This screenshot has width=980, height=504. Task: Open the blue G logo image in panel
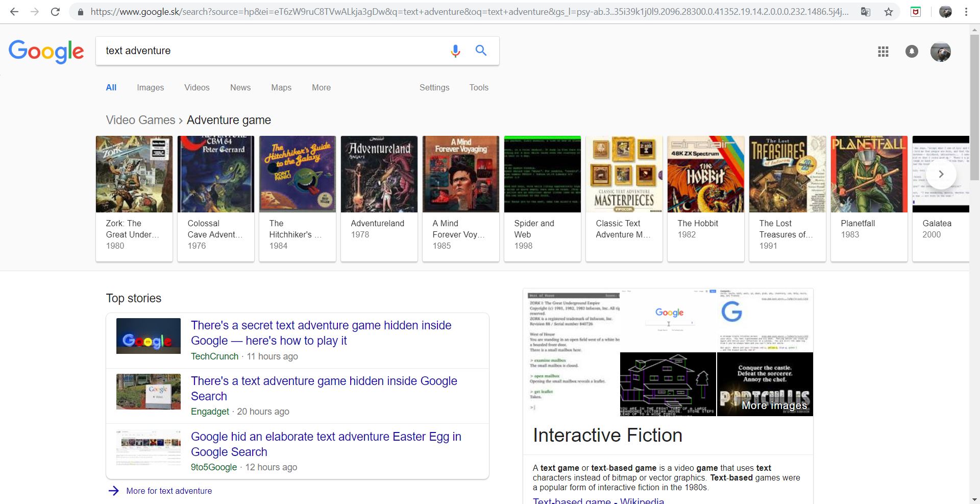coord(765,320)
